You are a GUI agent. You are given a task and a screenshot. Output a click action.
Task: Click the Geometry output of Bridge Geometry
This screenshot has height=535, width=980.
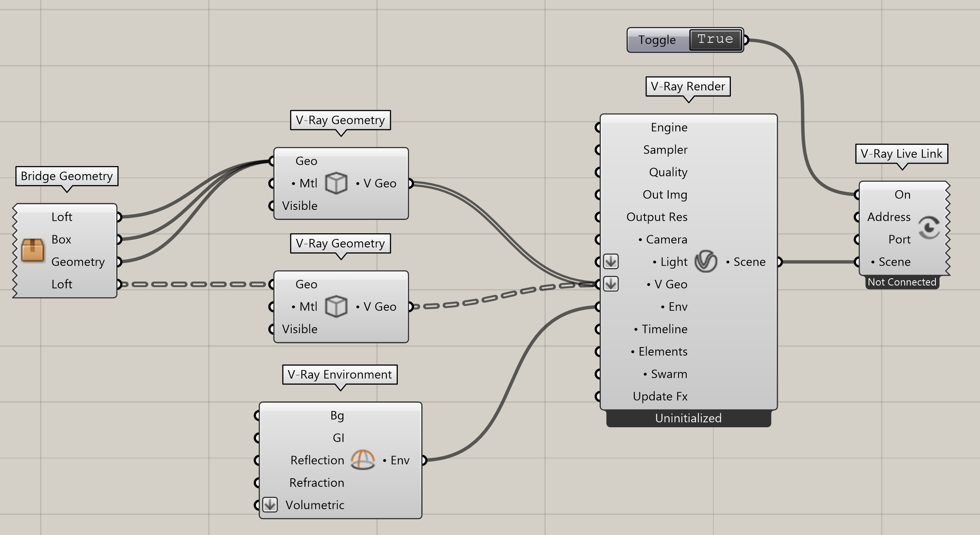click(78, 262)
